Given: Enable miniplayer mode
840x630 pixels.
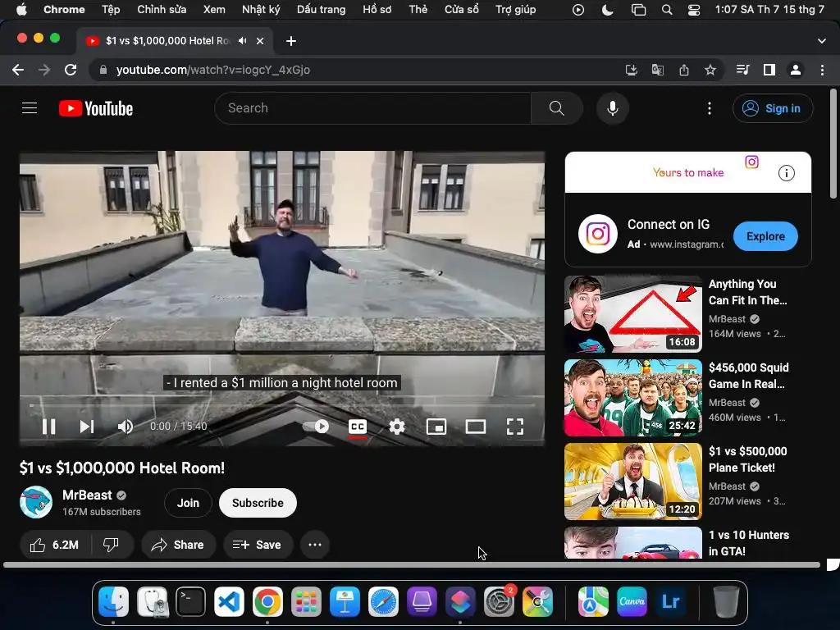Looking at the screenshot, I should (436, 427).
